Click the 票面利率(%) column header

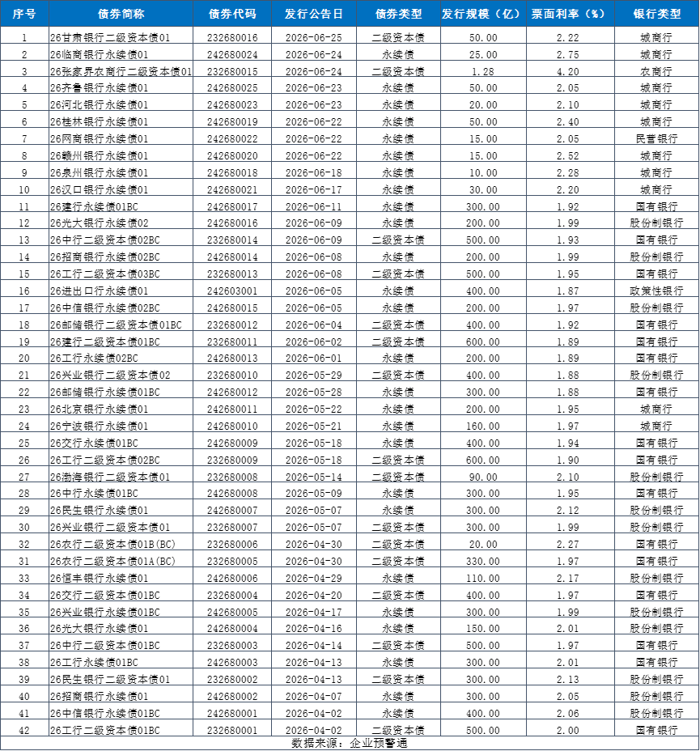click(571, 14)
